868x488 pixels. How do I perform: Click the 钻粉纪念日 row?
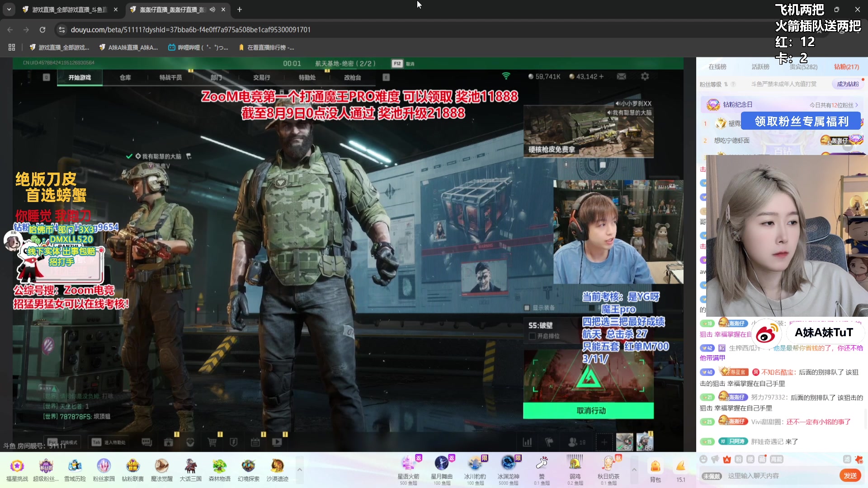pos(783,105)
